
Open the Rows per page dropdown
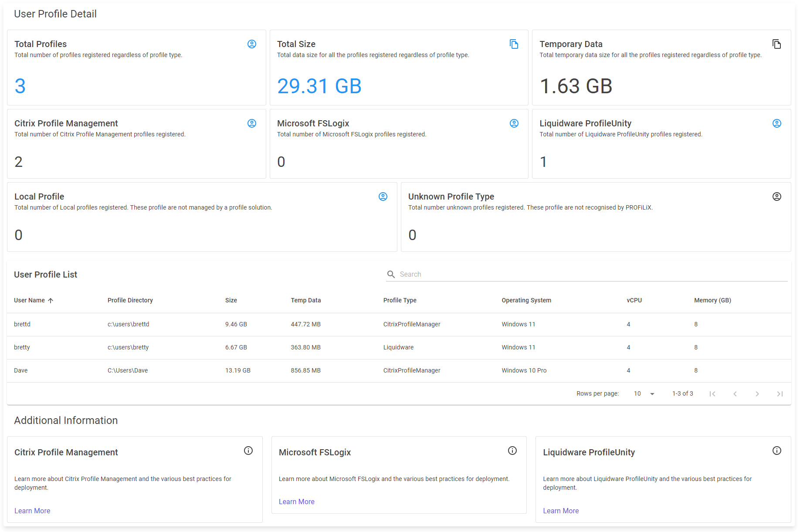644,394
